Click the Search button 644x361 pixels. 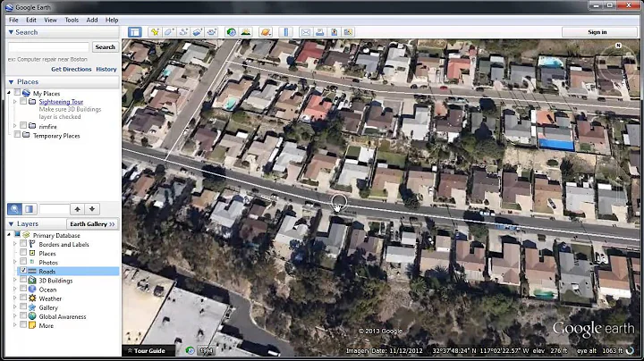106,46
